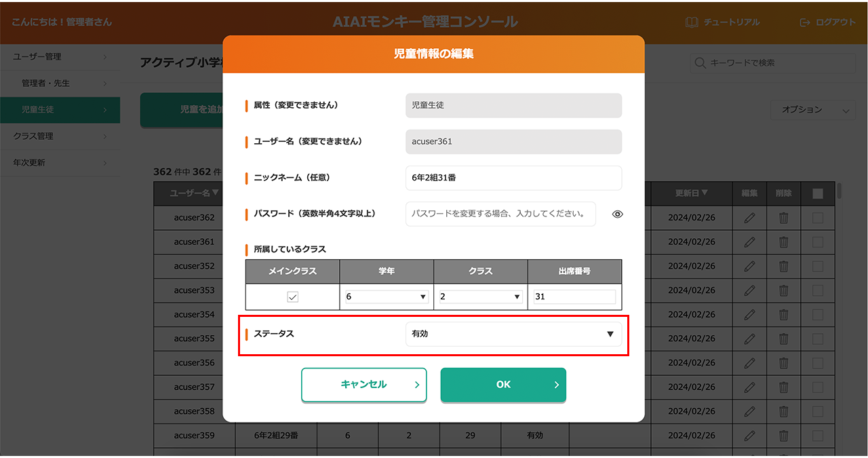
Task: Open the クラス class dropdown
Action: coord(480,297)
